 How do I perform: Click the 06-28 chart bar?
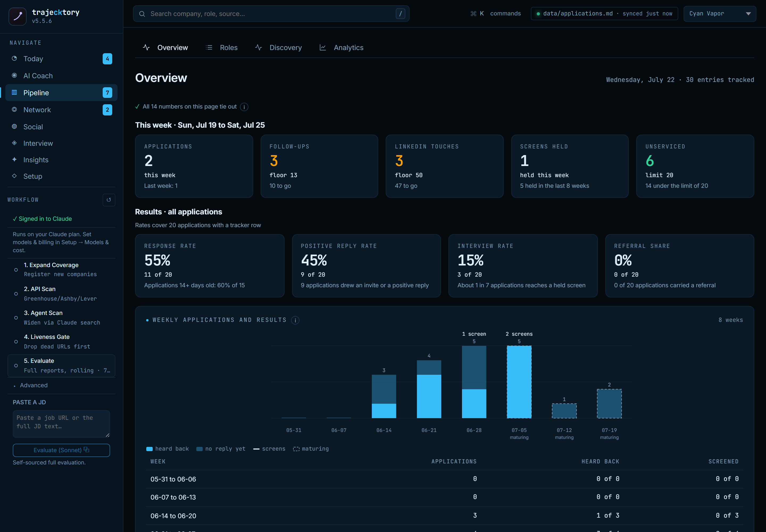474,382
